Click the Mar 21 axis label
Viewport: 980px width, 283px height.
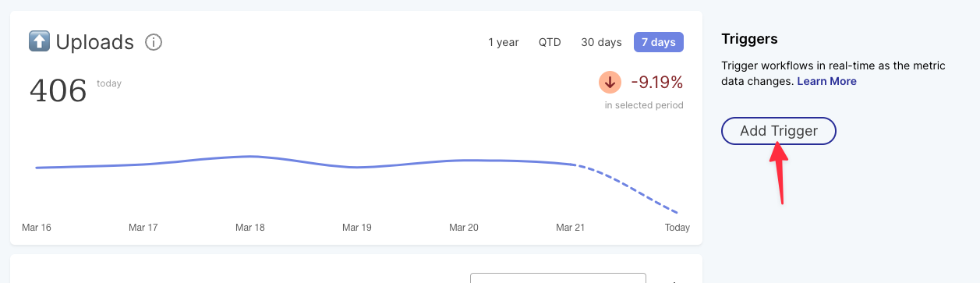[x=570, y=228]
